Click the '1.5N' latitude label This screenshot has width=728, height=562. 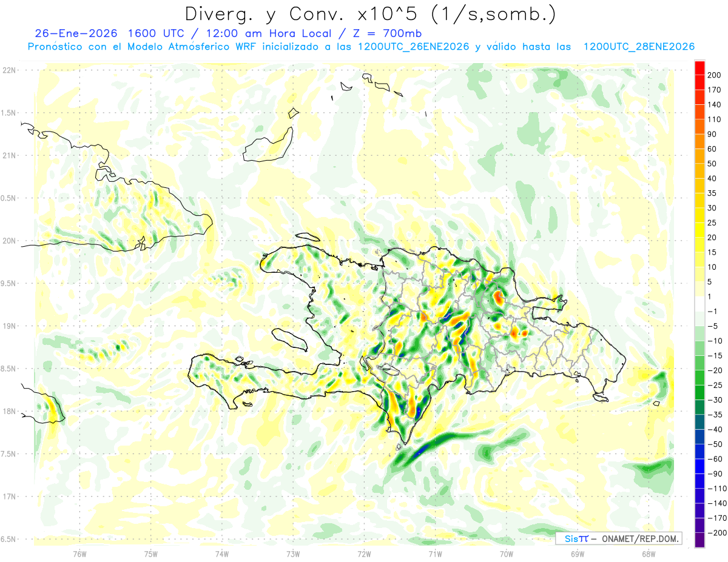(x=8, y=113)
